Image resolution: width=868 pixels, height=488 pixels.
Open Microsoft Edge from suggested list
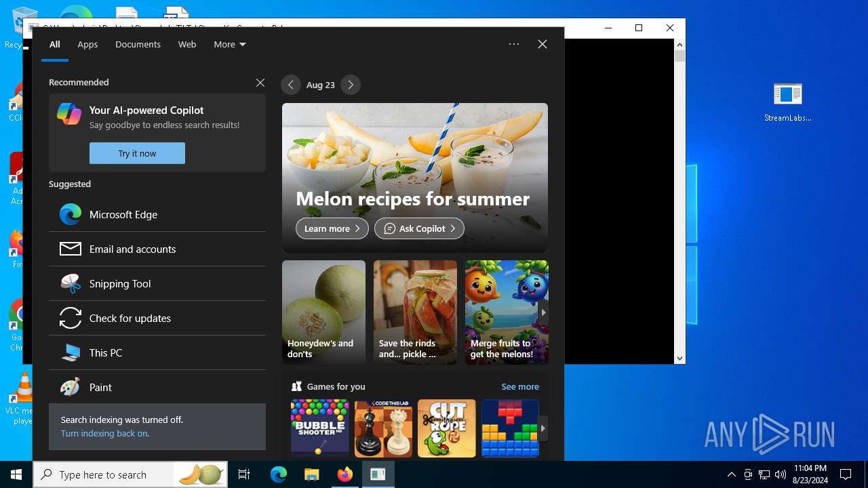(x=157, y=214)
